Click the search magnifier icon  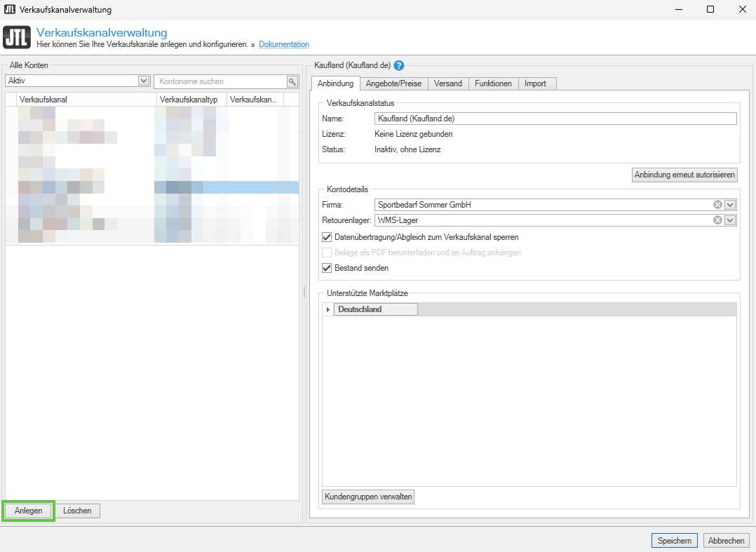pos(292,81)
